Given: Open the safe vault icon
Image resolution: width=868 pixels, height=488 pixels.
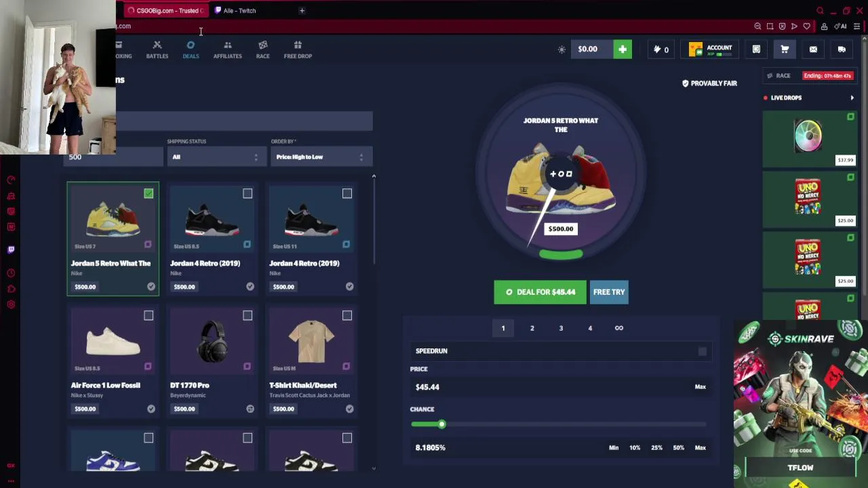Looking at the screenshot, I should click(756, 49).
